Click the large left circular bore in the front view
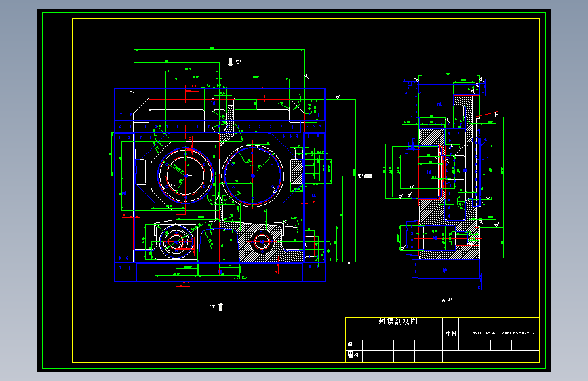This screenshot has width=588, height=381. pyautogui.click(x=186, y=175)
